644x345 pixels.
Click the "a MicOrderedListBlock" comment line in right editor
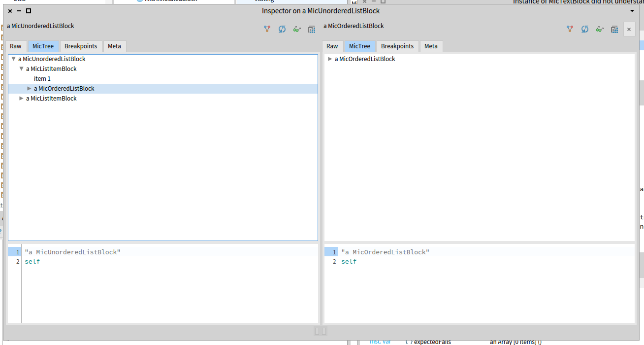coord(385,252)
